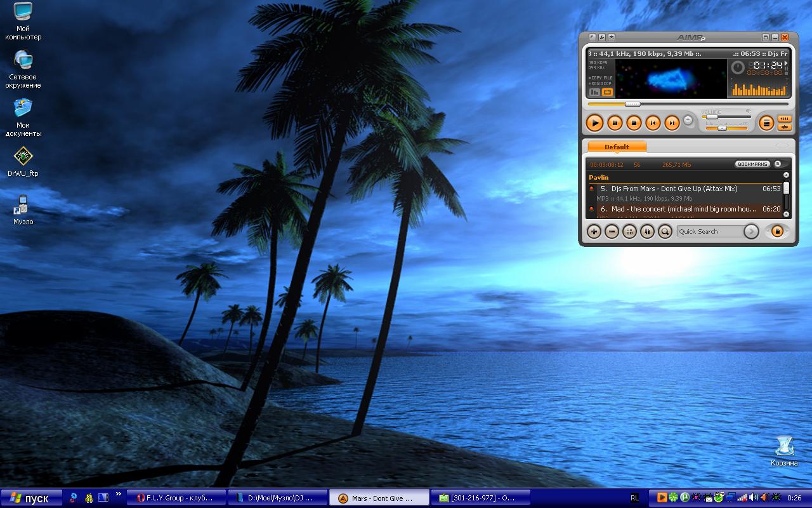812x508 pixels.
Task: Click the playlist total time 00:03:08:12
Action: click(606, 165)
